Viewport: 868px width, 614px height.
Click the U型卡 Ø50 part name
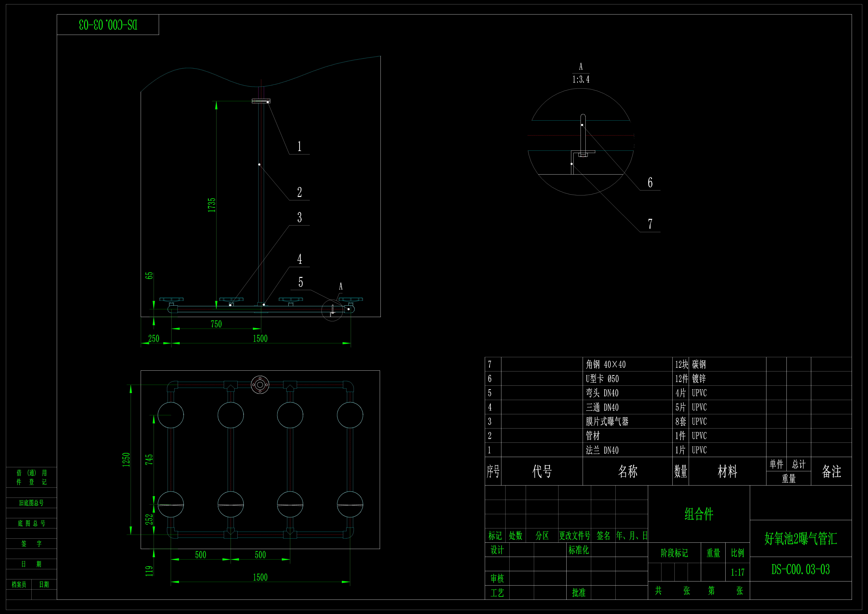click(x=602, y=379)
